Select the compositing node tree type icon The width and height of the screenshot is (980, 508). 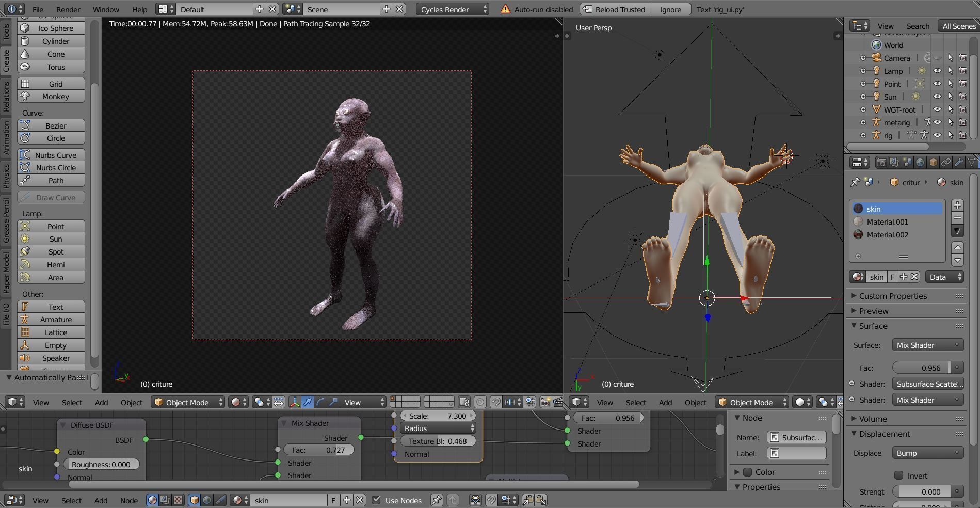pos(165,500)
